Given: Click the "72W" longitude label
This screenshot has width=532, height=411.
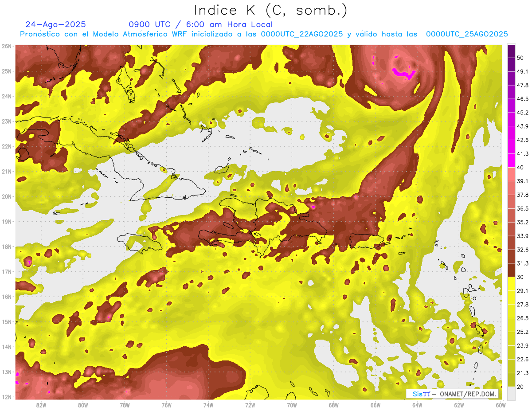Looking at the screenshot, I should pos(250,405).
